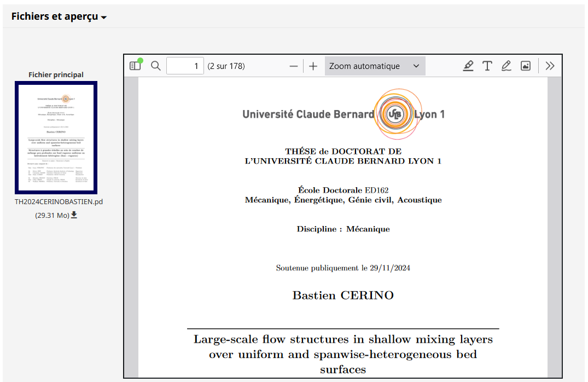The width and height of the screenshot is (588, 382).
Task: Click the thesis title 'Large-scale flow structures'
Action: 343,354
